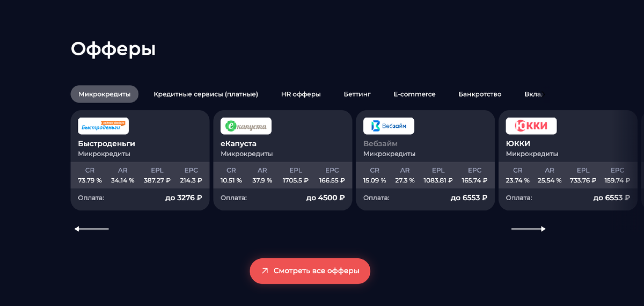Click Быстроденьги EPL value 387.27 ₽
Viewport: 644px width, 306px height.
[157, 180]
